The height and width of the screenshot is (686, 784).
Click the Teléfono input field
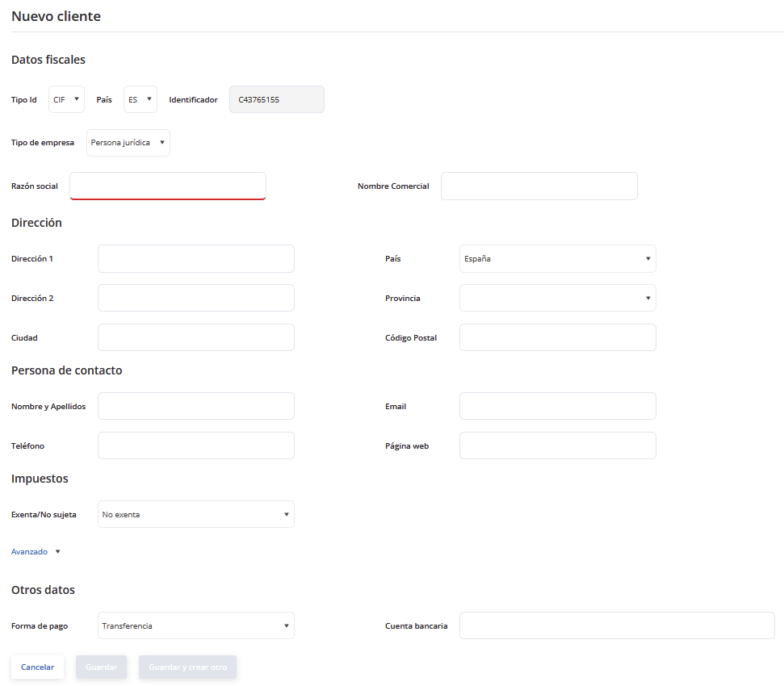point(196,445)
